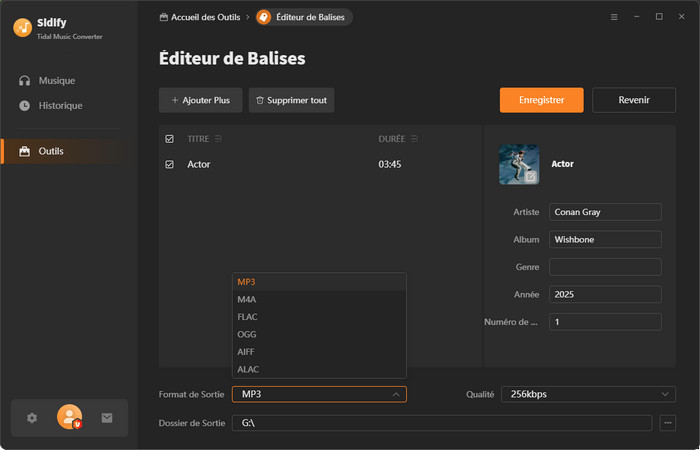Click the edit icon on album cover
Screen dimensions: 700x450
tap(531, 176)
